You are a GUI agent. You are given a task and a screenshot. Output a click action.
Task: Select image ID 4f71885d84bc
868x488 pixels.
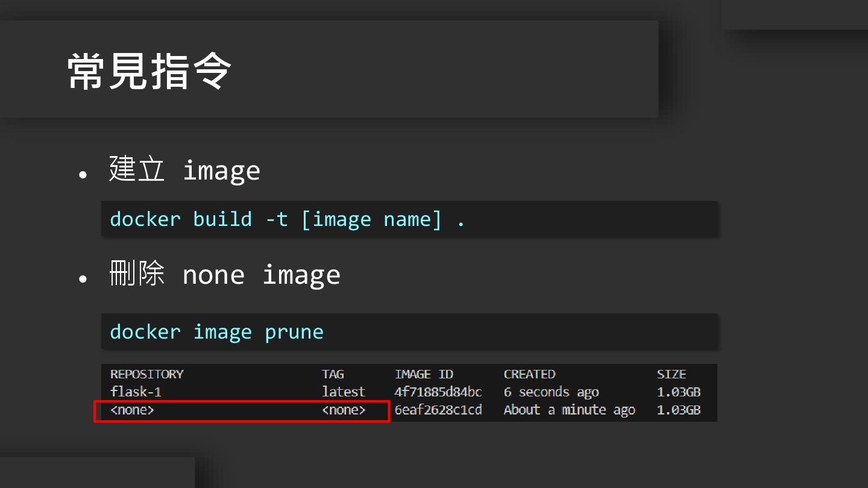click(438, 392)
